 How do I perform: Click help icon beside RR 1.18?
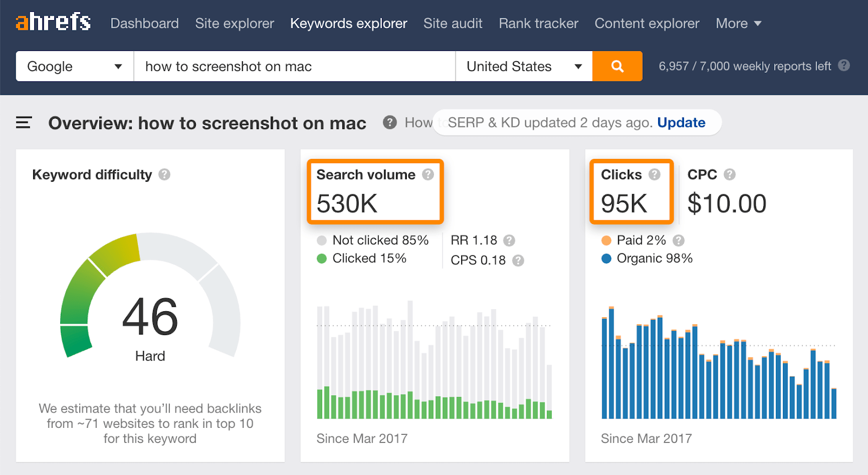pos(509,240)
